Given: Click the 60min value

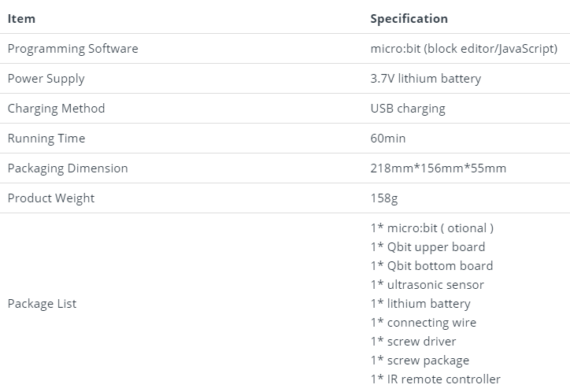Looking at the screenshot, I should pos(388,139).
